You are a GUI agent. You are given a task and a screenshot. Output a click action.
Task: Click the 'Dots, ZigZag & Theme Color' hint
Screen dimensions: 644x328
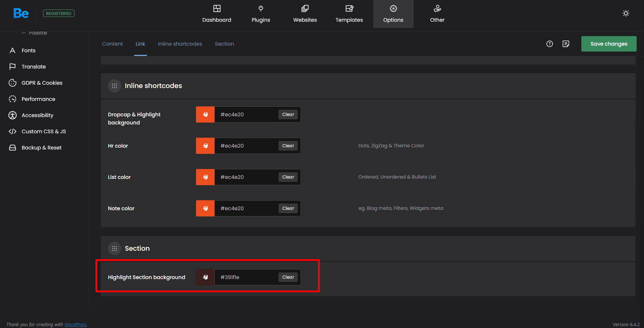click(x=391, y=146)
